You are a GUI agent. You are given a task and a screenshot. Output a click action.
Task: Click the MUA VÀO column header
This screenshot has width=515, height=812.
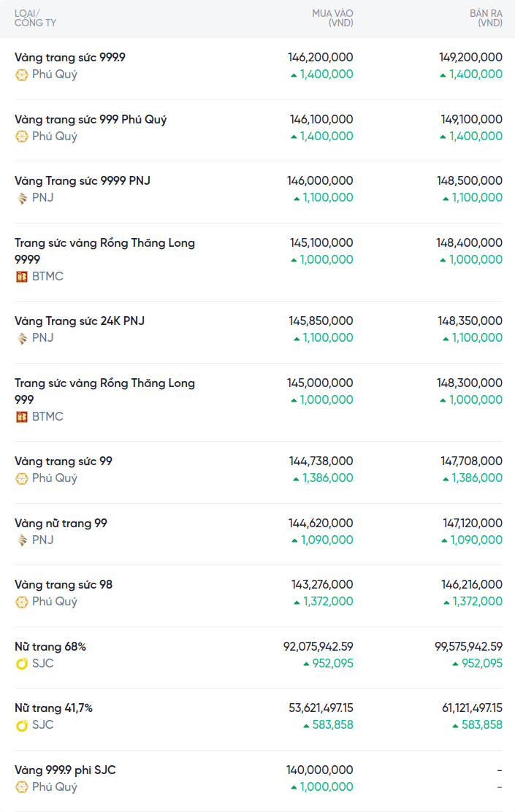pos(332,18)
